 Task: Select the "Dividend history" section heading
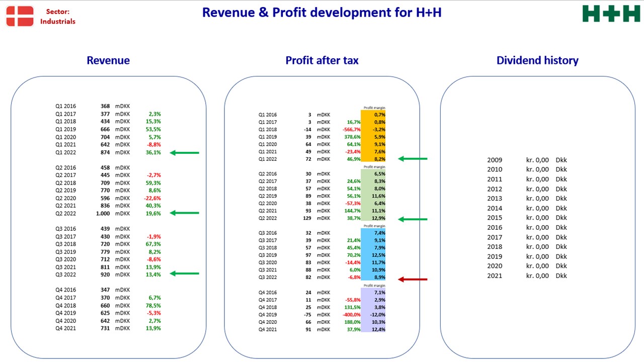[537, 60]
